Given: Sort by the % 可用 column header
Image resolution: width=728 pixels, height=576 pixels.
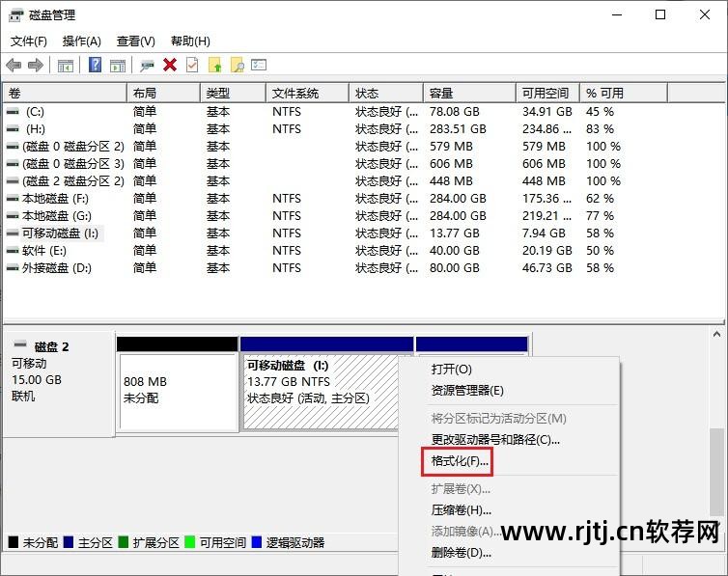Looking at the screenshot, I should coord(624,94).
